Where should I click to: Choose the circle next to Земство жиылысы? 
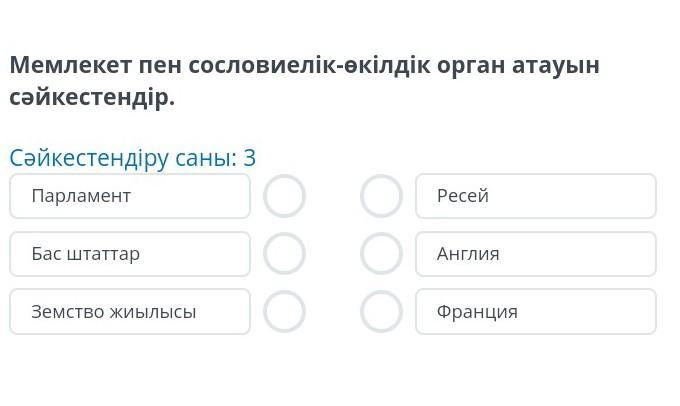click(x=284, y=312)
